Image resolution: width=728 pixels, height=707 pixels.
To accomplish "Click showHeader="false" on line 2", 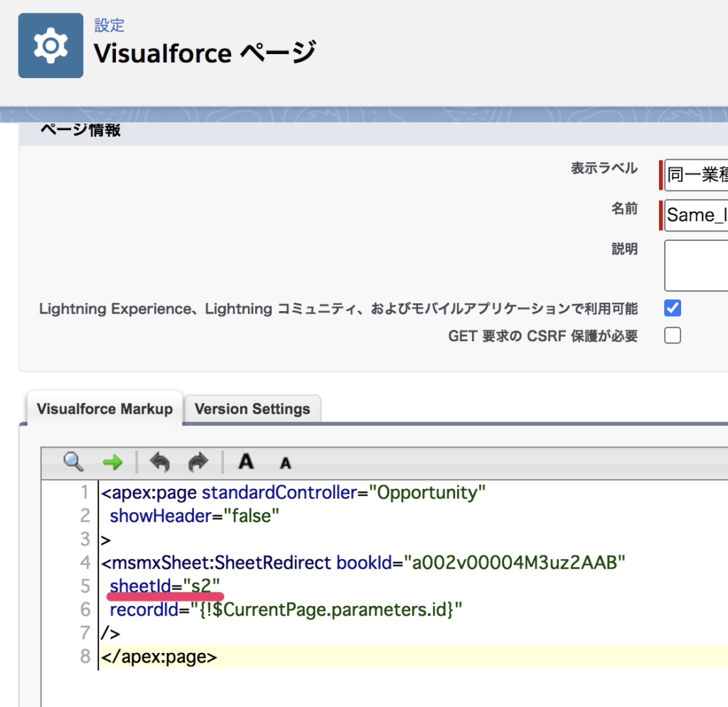I will [195, 516].
